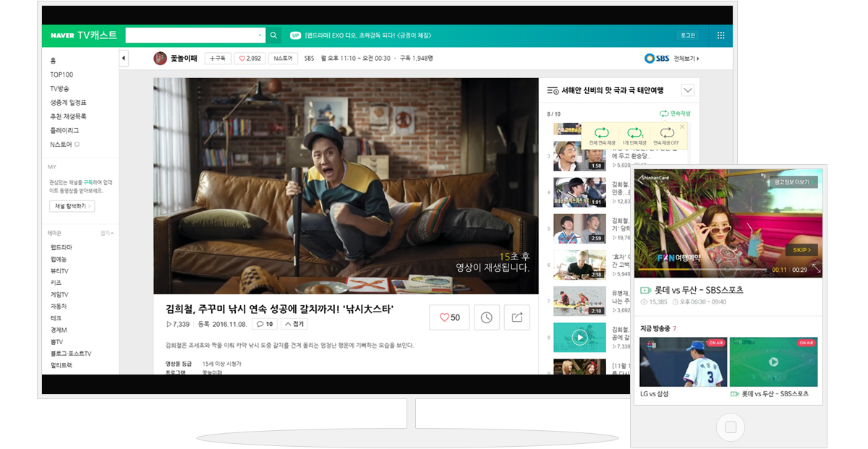Open 추천 재생목록 in the sidebar
Image resolution: width=868 pixels, height=449 pixels.
[68, 116]
